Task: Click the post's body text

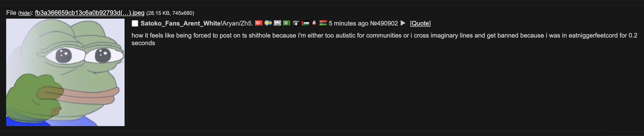Action: click(x=300, y=36)
